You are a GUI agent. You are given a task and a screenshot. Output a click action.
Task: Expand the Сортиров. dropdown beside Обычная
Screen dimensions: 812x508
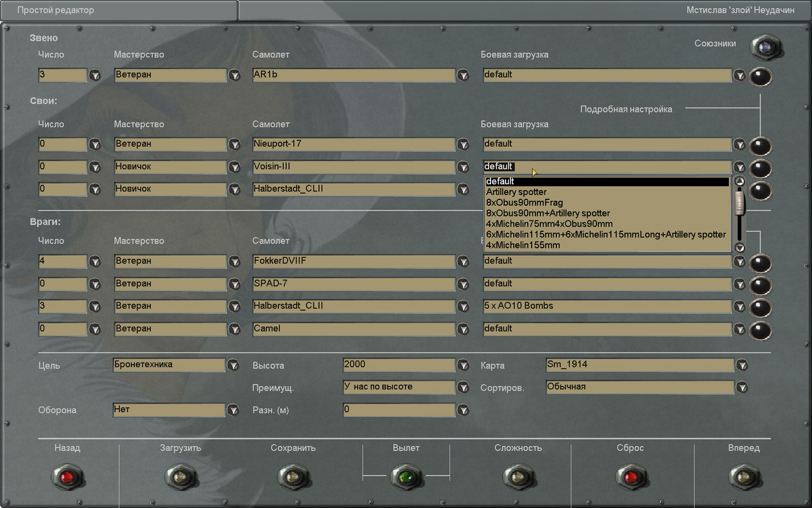click(742, 387)
